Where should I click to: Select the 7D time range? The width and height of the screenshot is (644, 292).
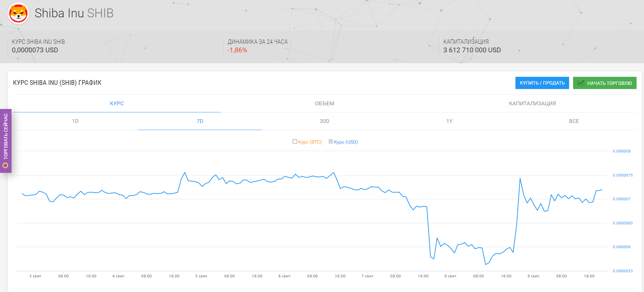(200, 121)
